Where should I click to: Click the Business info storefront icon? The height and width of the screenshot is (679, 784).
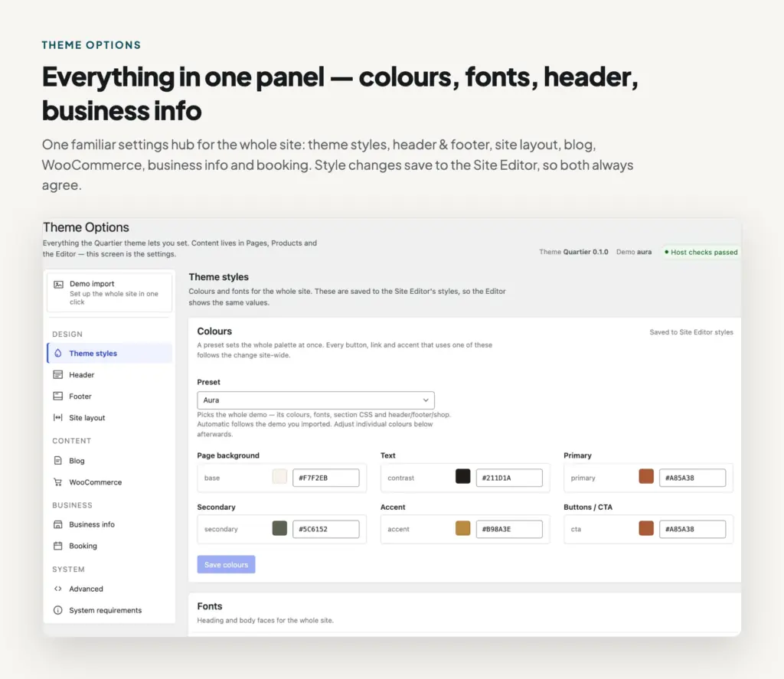coord(58,524)
